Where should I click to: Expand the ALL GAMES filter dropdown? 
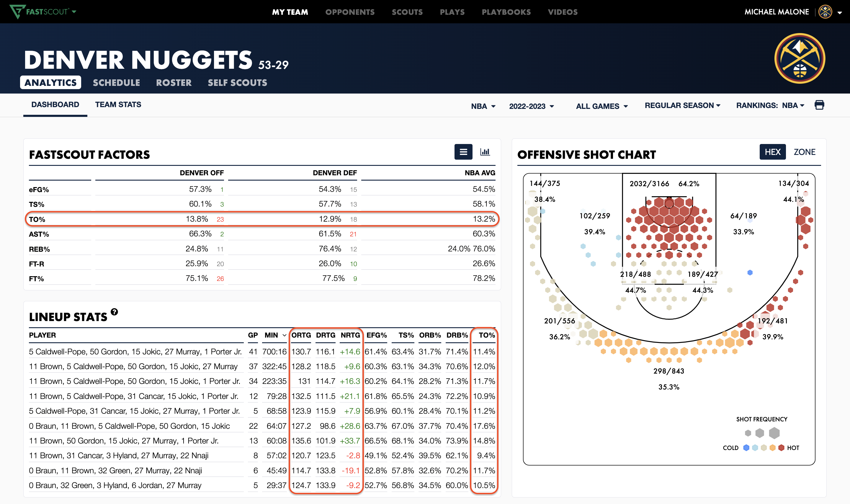tap(601, 106)
